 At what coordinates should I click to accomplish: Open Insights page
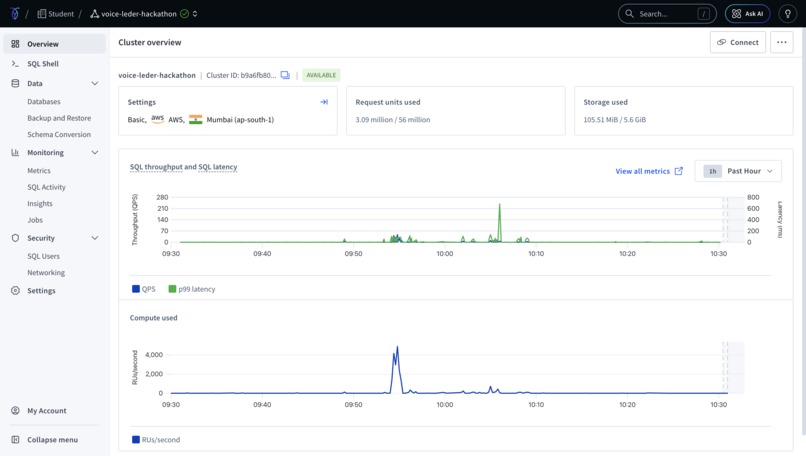click(40, 204)
